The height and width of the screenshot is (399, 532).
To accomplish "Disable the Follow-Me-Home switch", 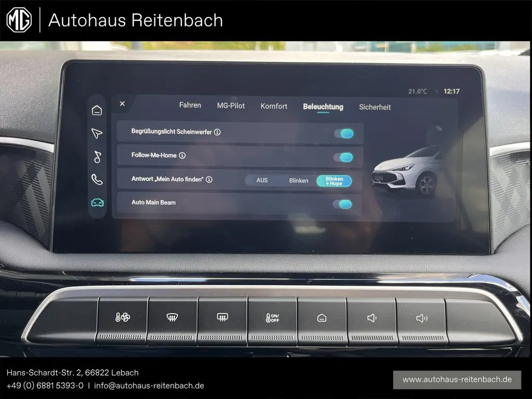I will coord(343,157).
